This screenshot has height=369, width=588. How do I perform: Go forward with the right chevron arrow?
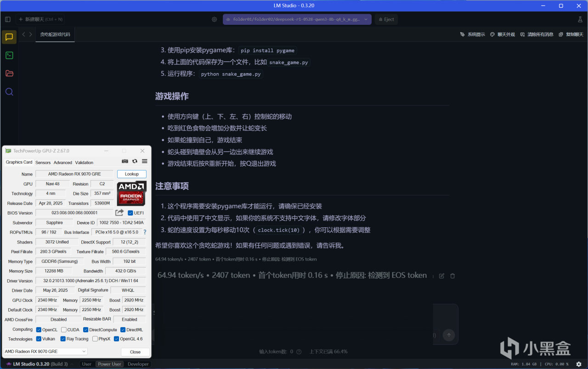click(x=31, y=34)
